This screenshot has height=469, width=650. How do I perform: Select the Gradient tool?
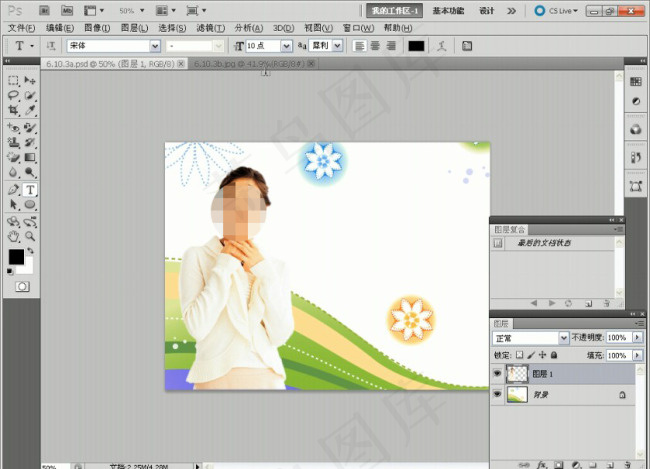(x=30, y=157)
